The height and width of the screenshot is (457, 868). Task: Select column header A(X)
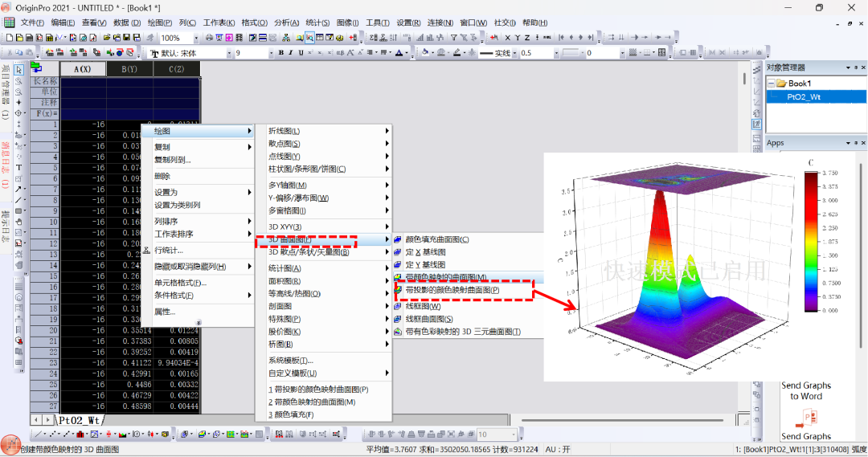click(x=83, y=69)
